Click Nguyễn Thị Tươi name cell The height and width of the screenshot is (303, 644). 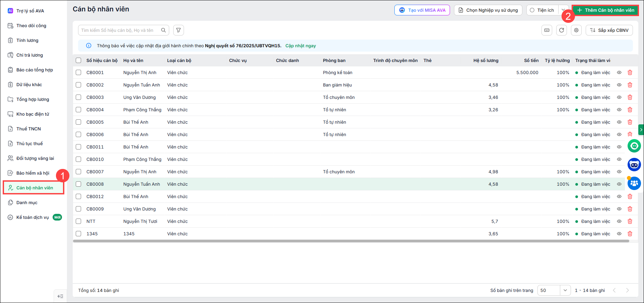click(140, 221)
